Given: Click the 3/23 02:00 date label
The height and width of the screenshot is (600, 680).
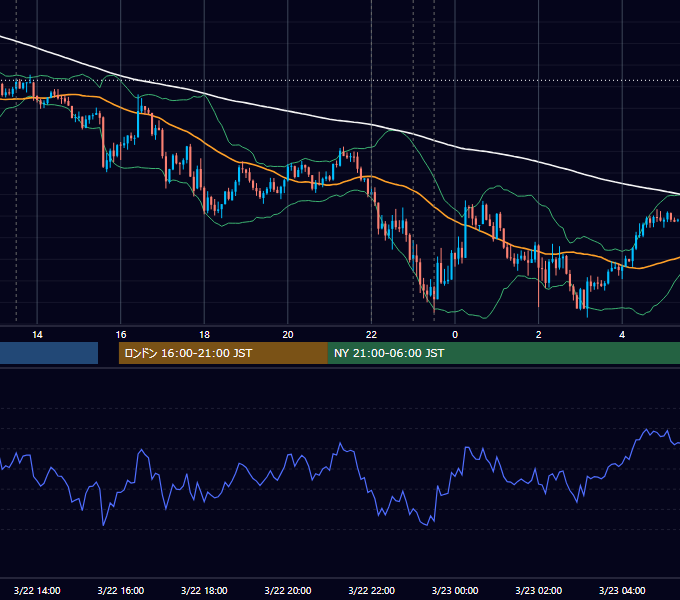Looking at the screenshot, I should click(x=539, y=590).
